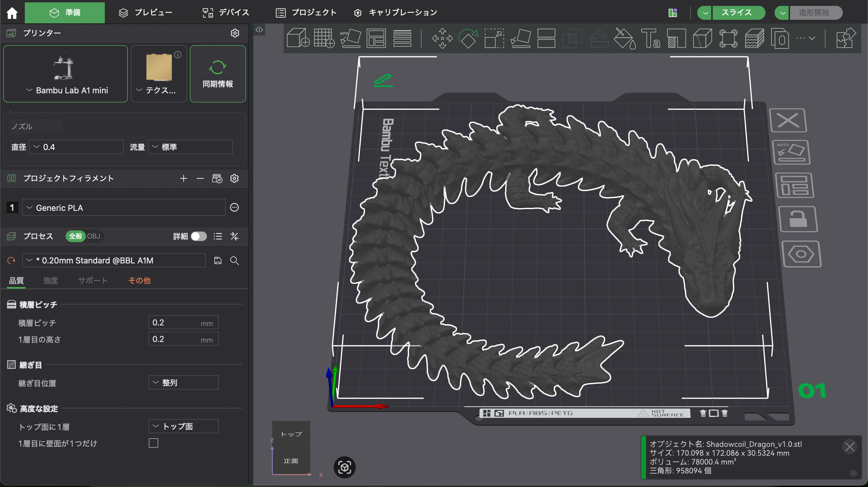Click the Arrange all objects icon
This screenshot has height=487, width=868.
pos(376,38)
